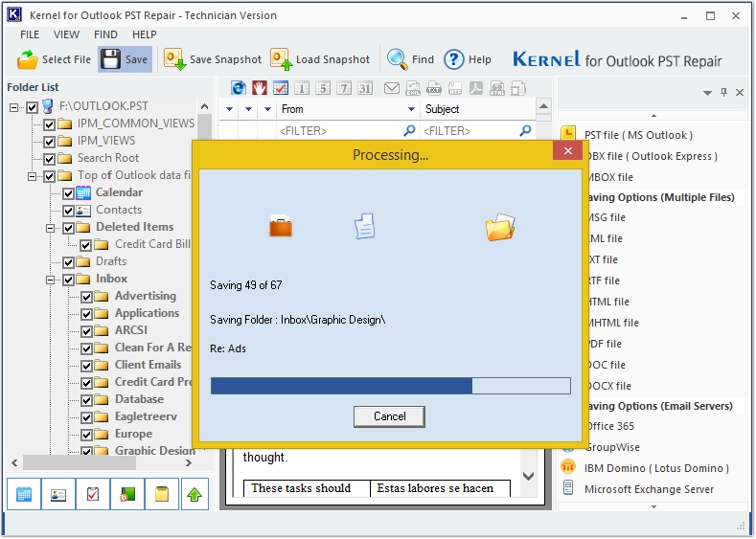This screenshot has height=539, width=756.
Task: Open the tasks view bottom button
Action: point(93,494)
